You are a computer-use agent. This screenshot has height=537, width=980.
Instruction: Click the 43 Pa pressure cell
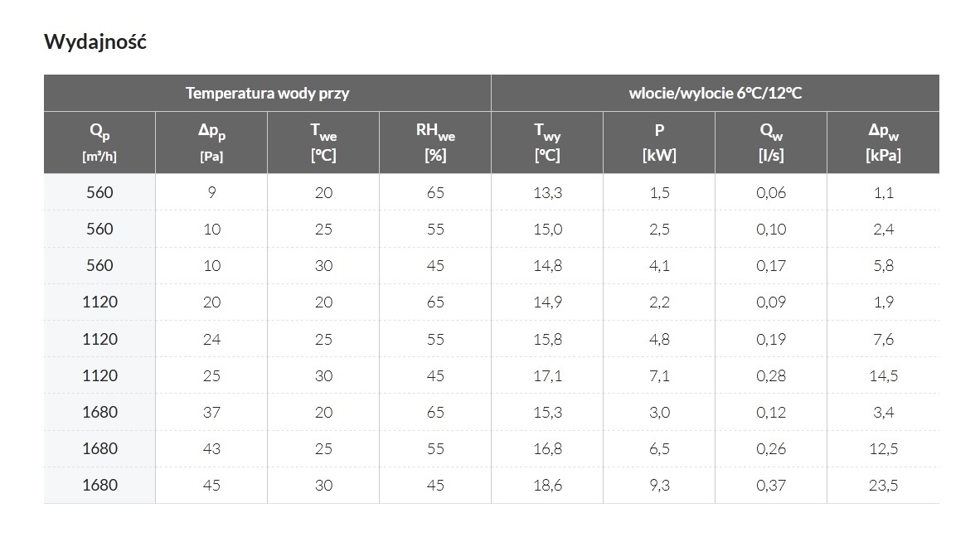click(211, 448)
